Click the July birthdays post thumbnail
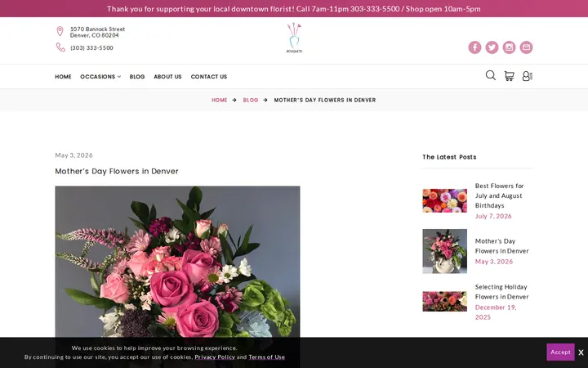 445,200
